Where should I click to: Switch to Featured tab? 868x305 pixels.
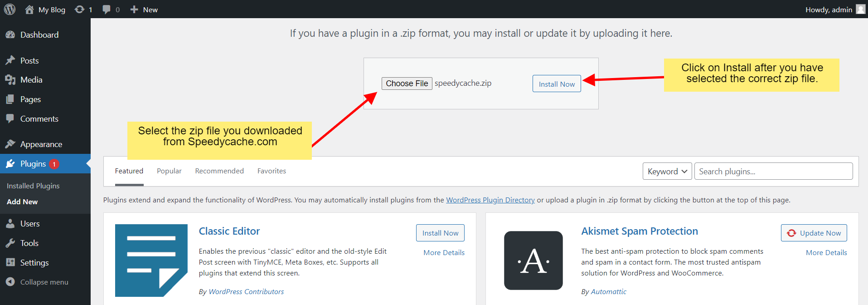[129, 171]
